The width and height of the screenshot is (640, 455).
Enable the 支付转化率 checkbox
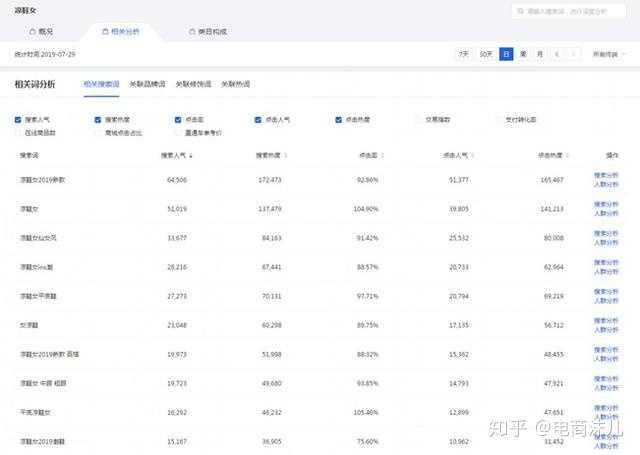(x=498, y=119)
